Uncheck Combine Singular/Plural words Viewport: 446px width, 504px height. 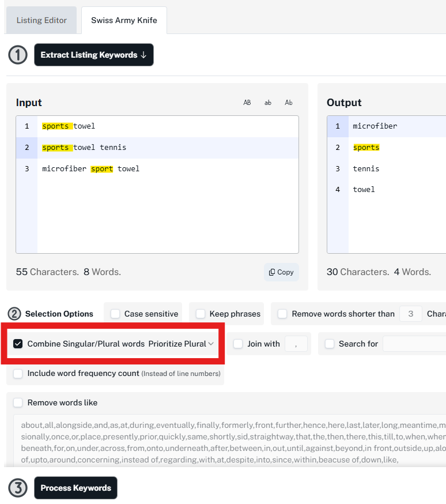pos(18,344)
